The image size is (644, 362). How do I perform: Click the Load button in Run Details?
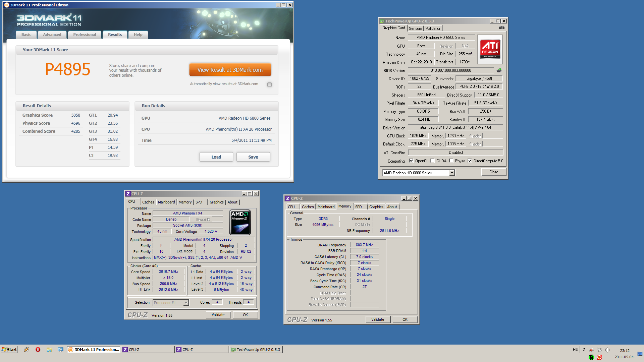pos(216,157)
